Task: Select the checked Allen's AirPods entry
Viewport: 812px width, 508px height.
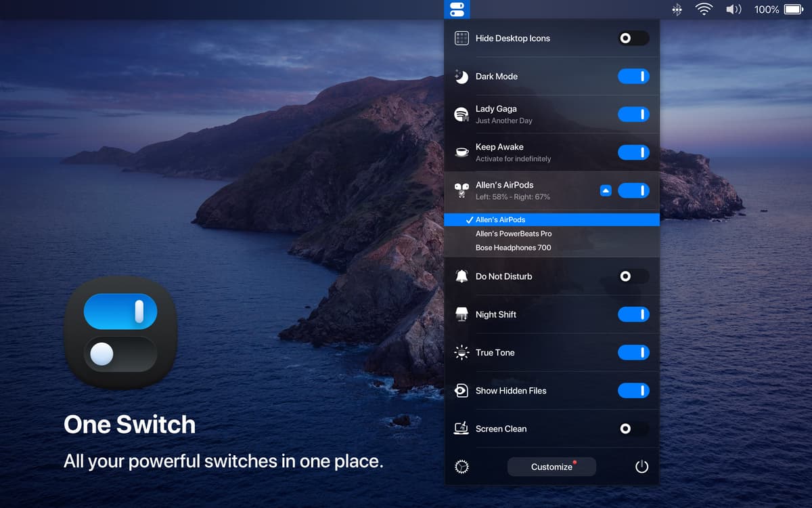Action: tap(500, 219)
